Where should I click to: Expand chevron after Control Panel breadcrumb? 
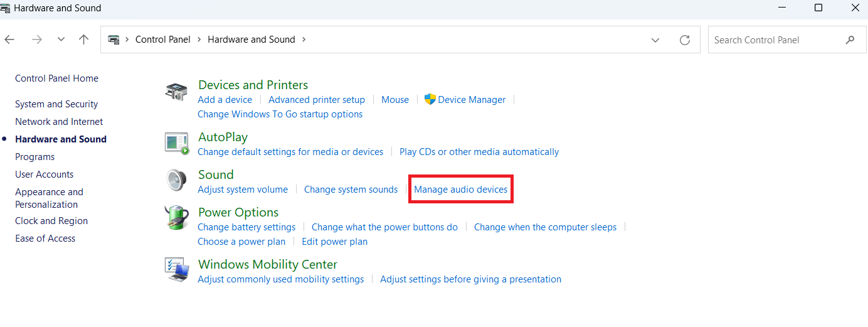click(199, 39)
